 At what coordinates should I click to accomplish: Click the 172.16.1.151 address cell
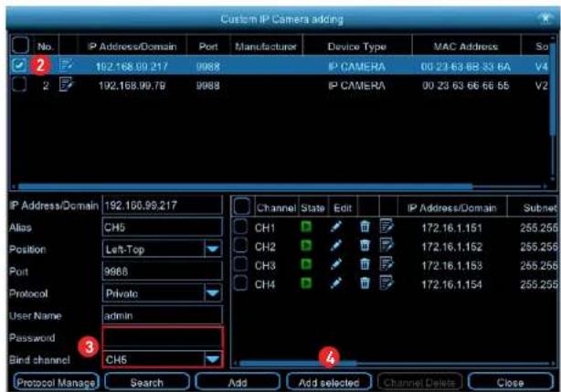pyautogui.click(x=451, y=228)
